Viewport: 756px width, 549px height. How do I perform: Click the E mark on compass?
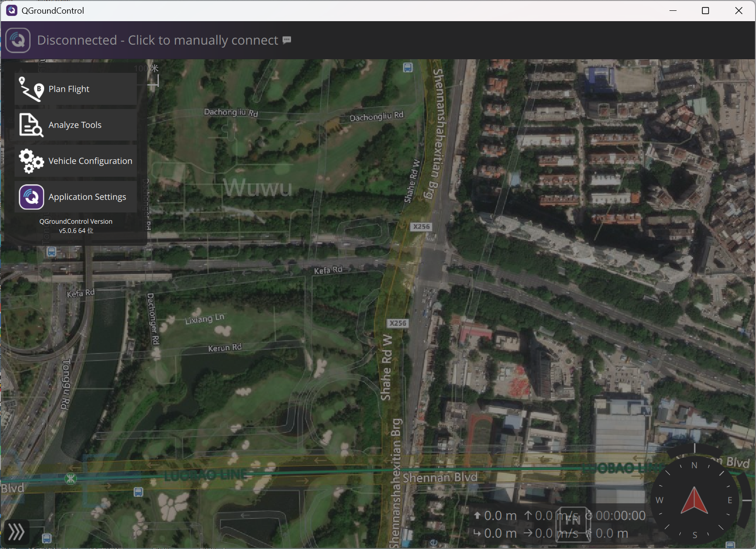click(730, 501)
